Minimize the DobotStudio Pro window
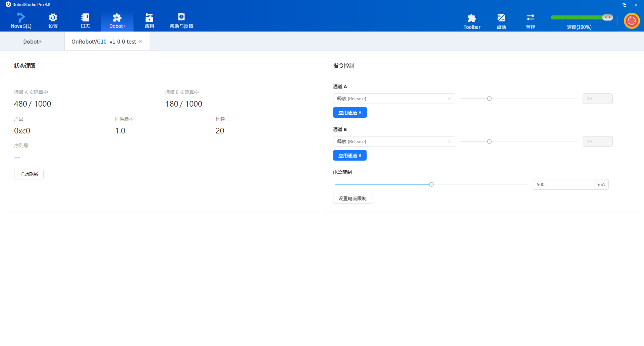This screenshot has height=346, width=644. pyautogui.click(x=613, y=5)
